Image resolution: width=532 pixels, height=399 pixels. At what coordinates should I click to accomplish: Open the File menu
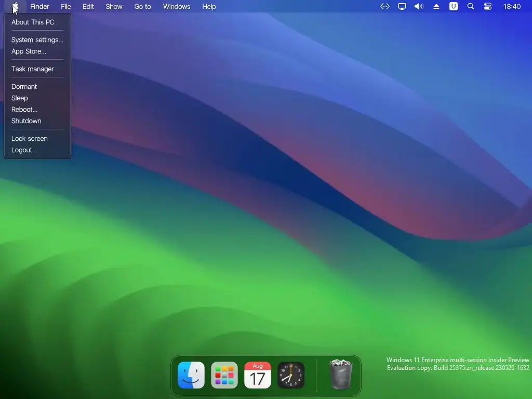coord(66,6)
